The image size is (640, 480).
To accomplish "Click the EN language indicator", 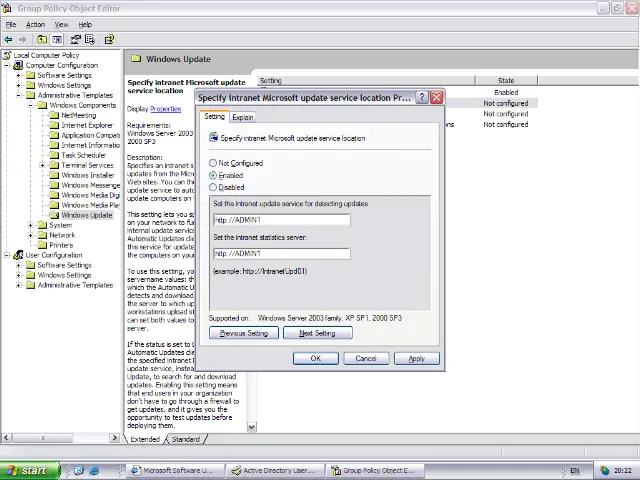I will click(x=575, y=471).
